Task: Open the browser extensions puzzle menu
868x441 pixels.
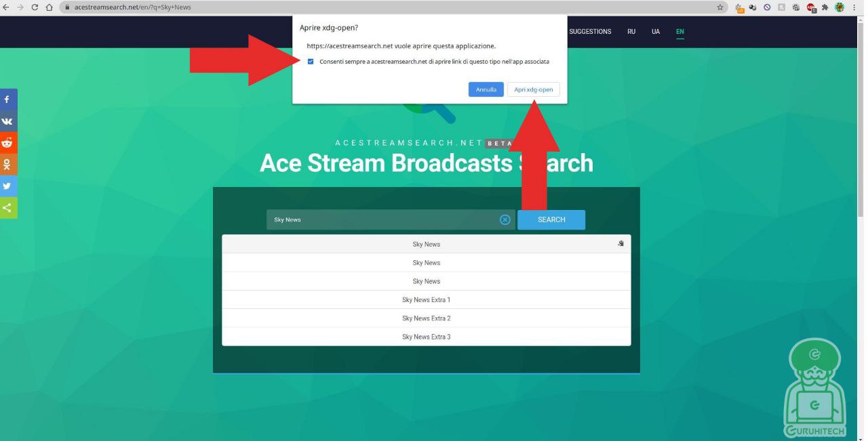Action: click(x=824, y=7)
